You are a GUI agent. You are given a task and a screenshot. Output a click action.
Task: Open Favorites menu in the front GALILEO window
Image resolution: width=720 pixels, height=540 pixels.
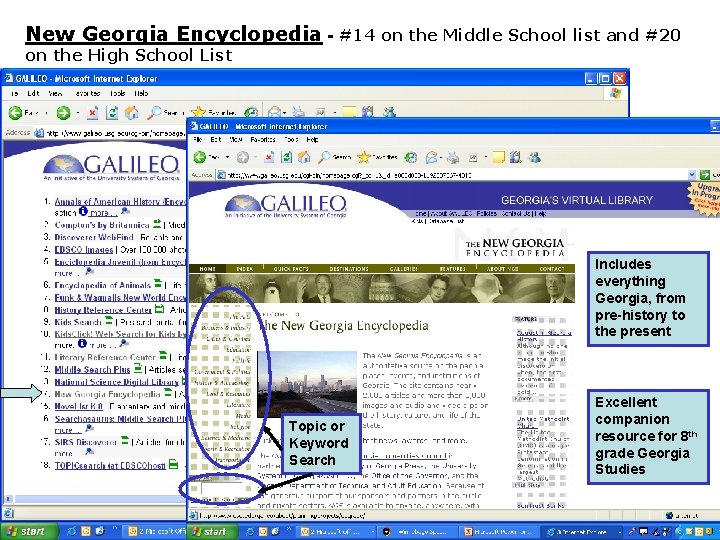click(263, 140)
